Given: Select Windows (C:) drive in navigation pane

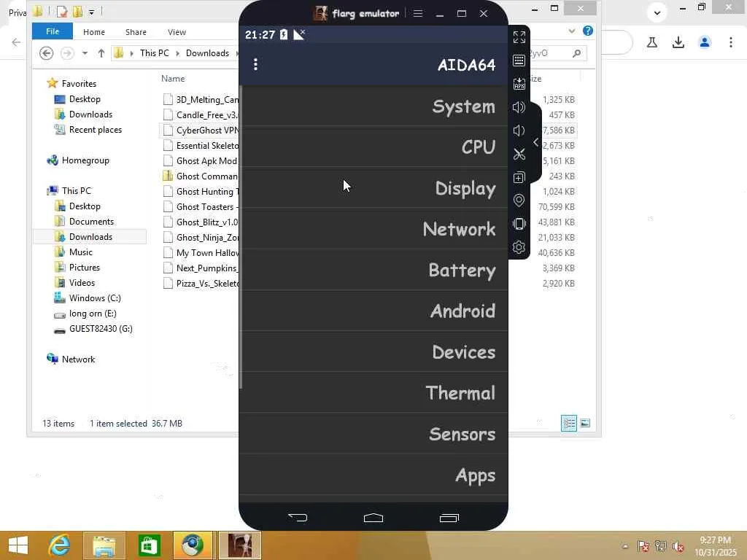Looking at the screenshot, I should coord(94,298).
